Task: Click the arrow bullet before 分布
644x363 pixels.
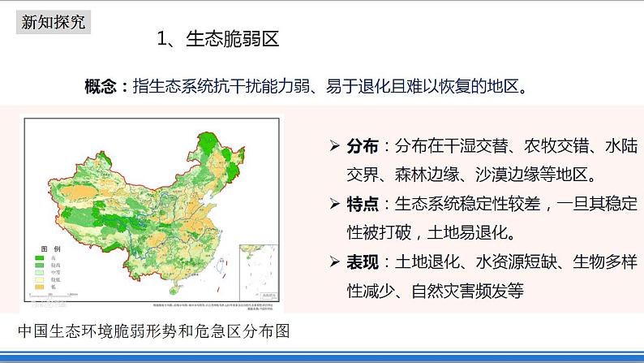Action: click(334, 146)
